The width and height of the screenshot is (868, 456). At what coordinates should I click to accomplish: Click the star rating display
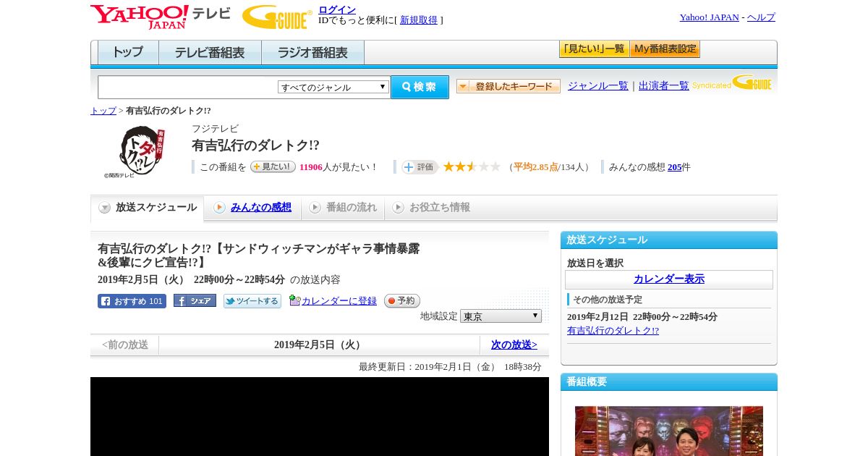tap(472, 167)
